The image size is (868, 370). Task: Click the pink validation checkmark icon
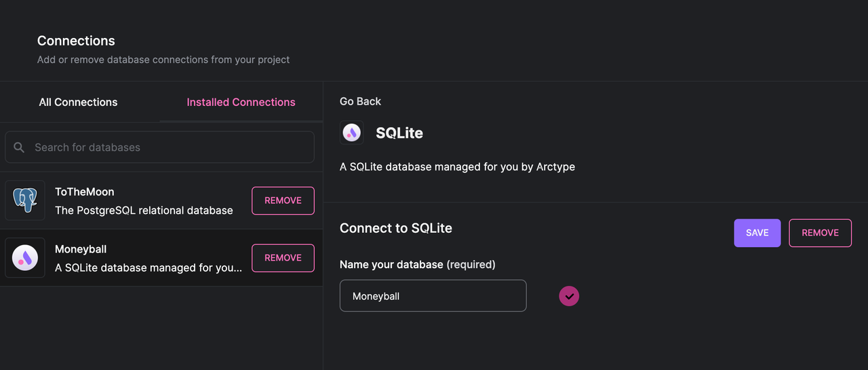pos(569,296)
